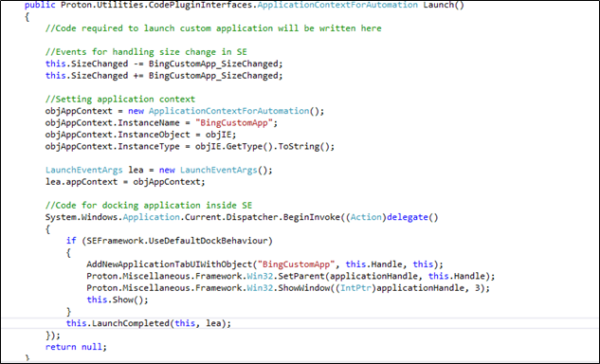
Task: Place cursor on SizeChanged += line
Action: (164, 76)
